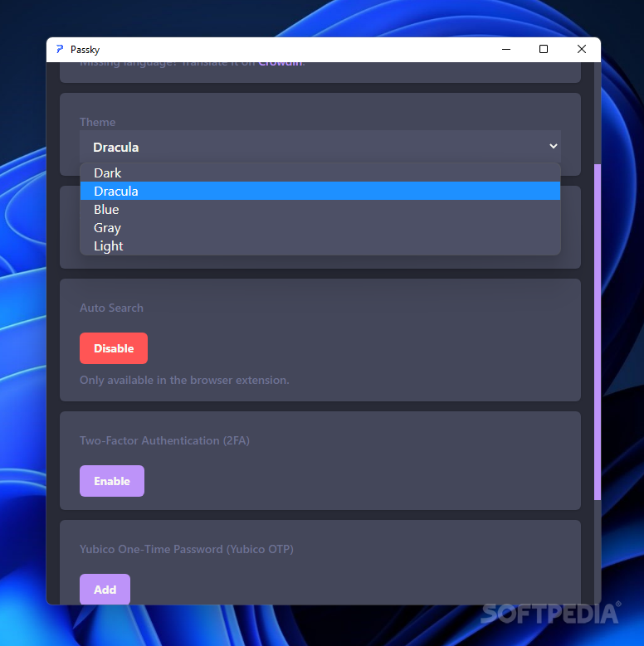Choose the Blue theme option
This screenshot has height=646, width=644.
pos(320,209)
